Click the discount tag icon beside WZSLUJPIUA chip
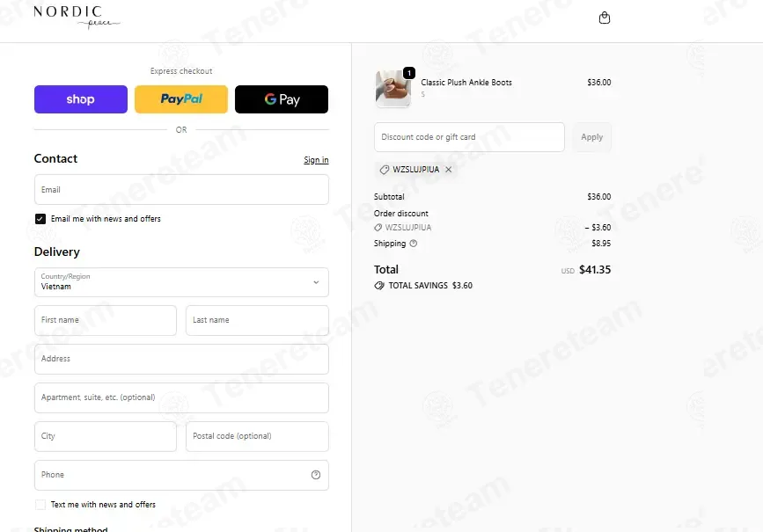The width and height of the screenshot is (763, 532). tap(385, 169)
